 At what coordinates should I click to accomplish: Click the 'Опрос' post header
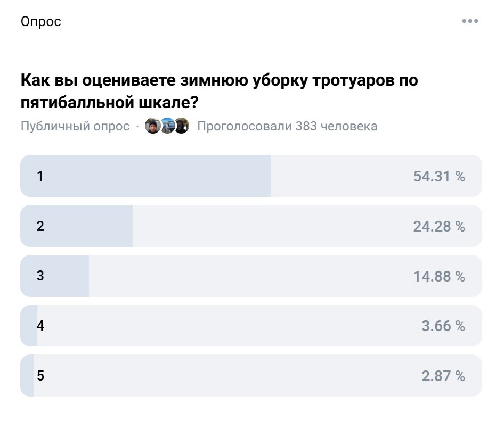(x=41, y=21)
